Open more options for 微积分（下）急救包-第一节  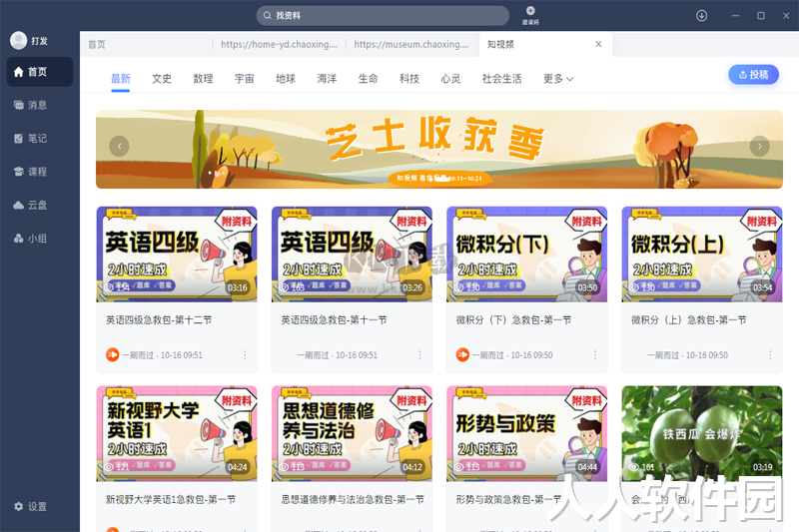pos(594,355)
